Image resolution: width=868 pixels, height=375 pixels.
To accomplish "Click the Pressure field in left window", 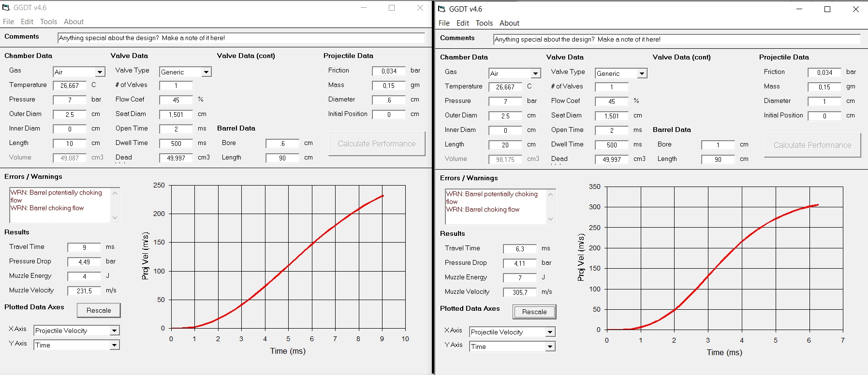I will tap(70, 100).
